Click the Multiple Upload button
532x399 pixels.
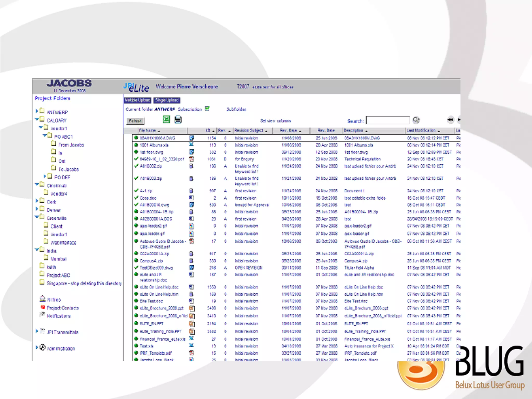coord(137,100)
